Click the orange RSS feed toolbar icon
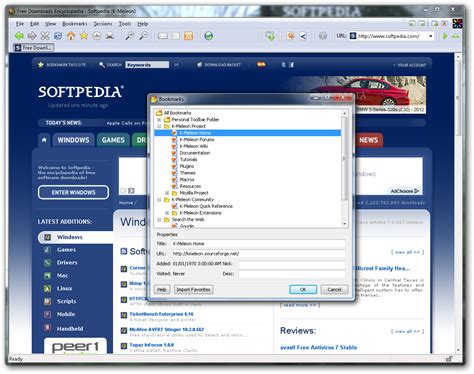The image size is (474, 374). [x=189, y=36]
